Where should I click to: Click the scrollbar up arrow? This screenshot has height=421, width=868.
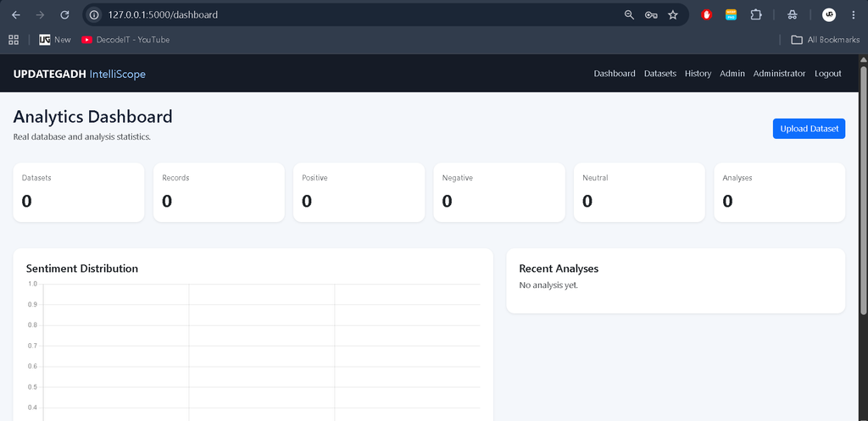click(x=863, y=59)
